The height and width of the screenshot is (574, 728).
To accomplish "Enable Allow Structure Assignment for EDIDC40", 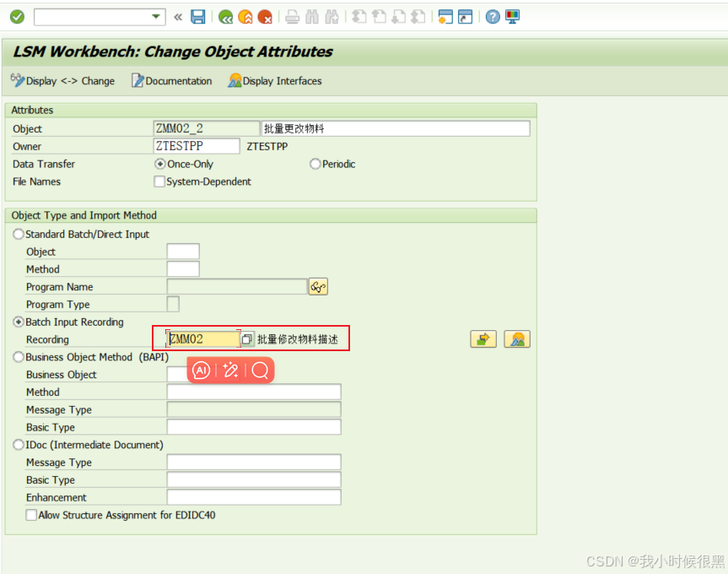I will [x=31, y=515].
